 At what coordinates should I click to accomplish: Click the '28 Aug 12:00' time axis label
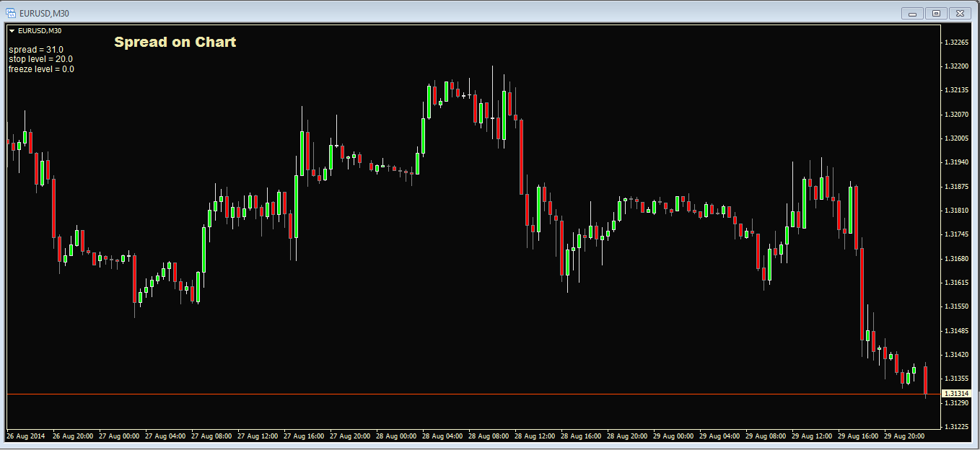point(535,436)
